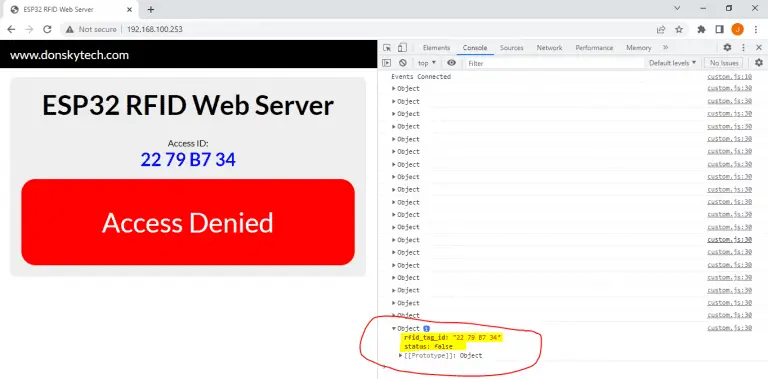Bookmark this page with the star icon
The width and height of the screenshot is (768, 379).
679,29
